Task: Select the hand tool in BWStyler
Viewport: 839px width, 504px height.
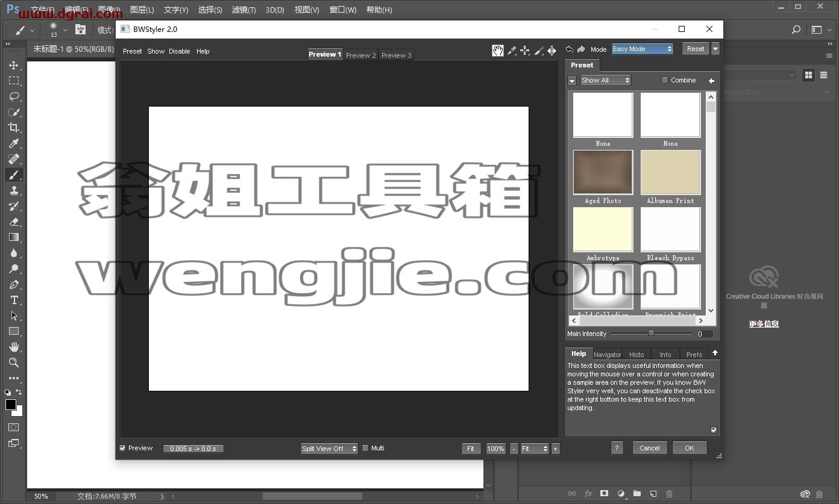Action: [497, 51]
